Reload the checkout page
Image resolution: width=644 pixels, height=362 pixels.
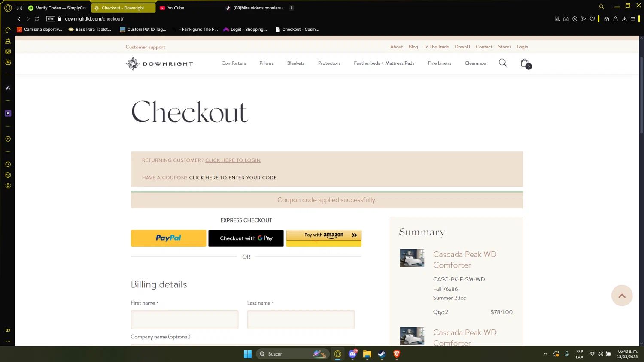tap(37, 19)
